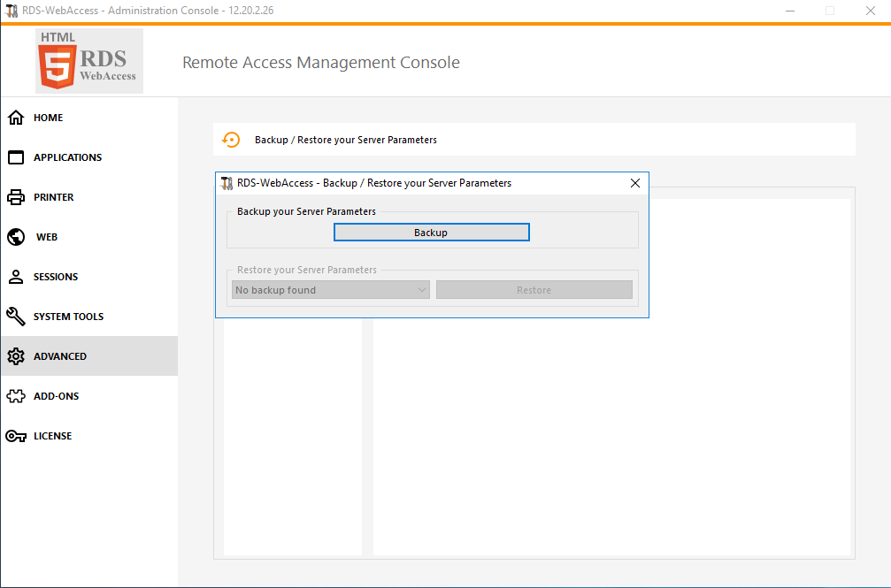Viewport: 891px width, 588px height.
Task: Click the Add-Ons puzzle piece icon
Action: coord(16,396)
